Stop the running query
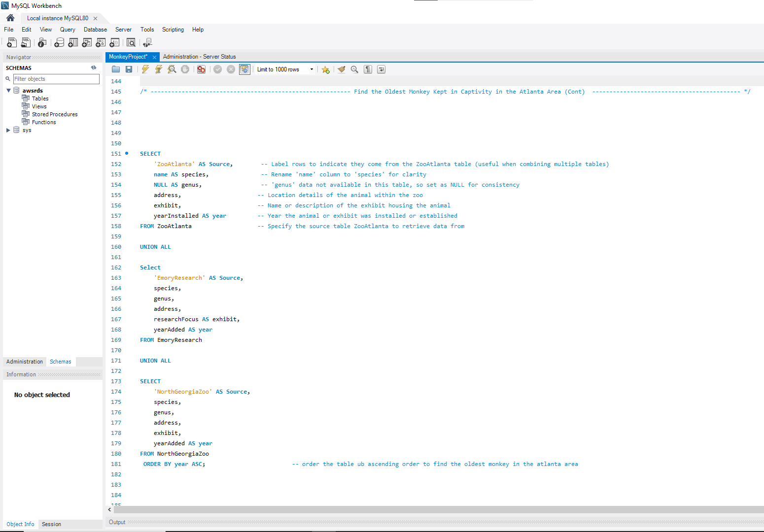 (x=185, y=69)
